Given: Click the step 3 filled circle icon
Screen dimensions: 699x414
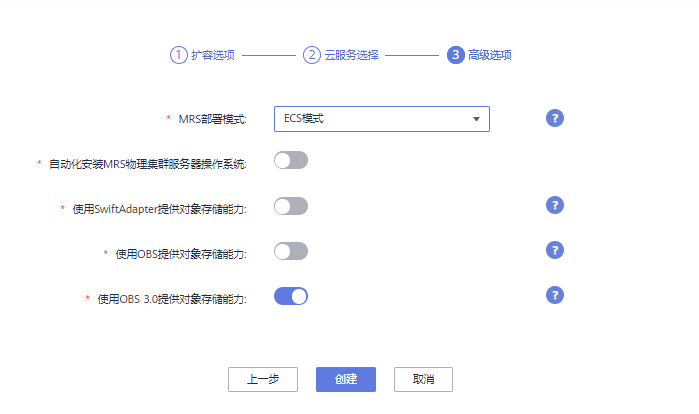Looking at the screenshot, I should [x=456, y=55].
